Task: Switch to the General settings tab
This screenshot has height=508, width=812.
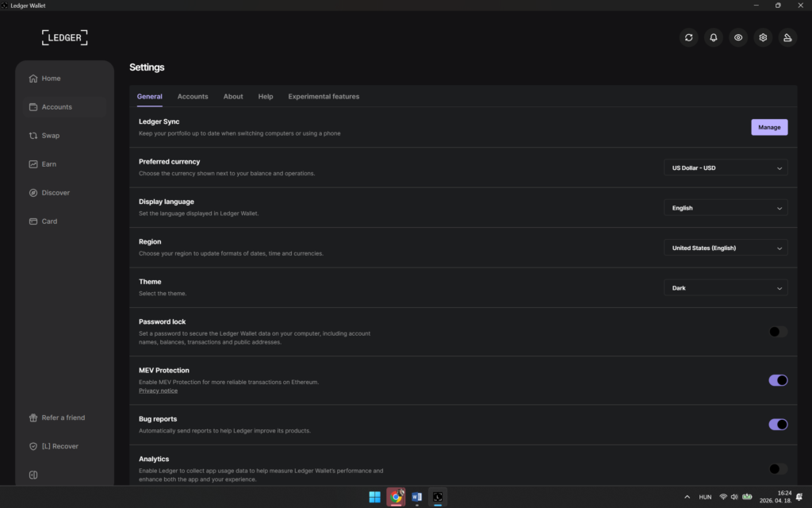Action: [x=149, y=96]
